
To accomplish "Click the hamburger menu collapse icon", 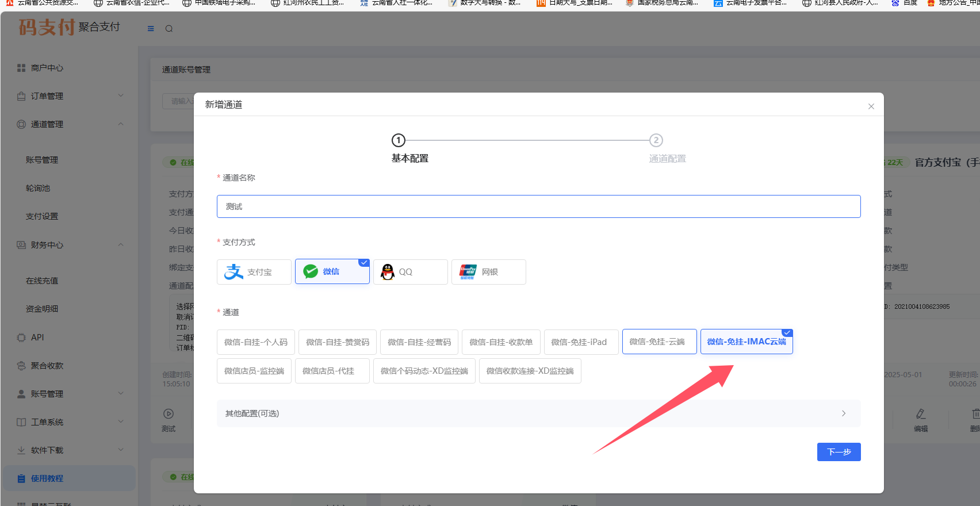I will (x=151, y=29).
